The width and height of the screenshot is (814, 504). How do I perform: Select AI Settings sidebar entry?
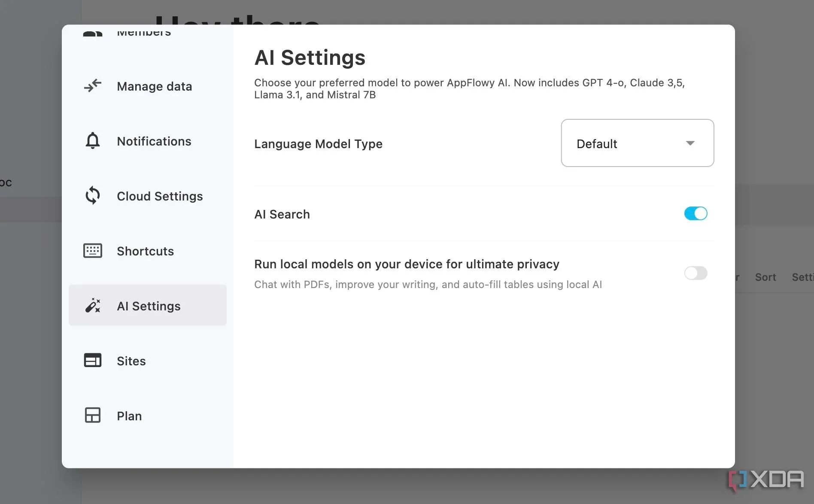[x=148, y=305]
